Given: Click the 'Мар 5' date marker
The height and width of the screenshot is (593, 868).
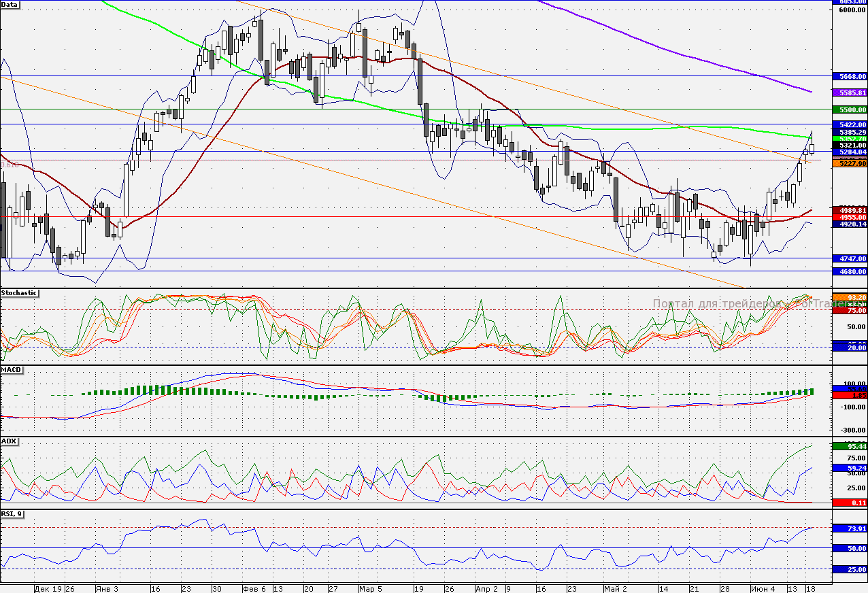Looking at the screenshot, I should pos(370,588).
